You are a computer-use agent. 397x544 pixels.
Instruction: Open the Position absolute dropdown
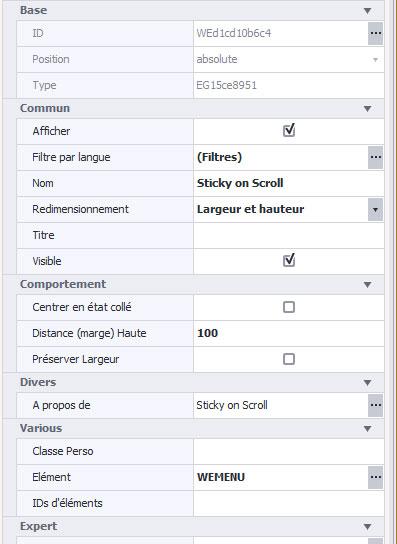[x=289, y=59]
